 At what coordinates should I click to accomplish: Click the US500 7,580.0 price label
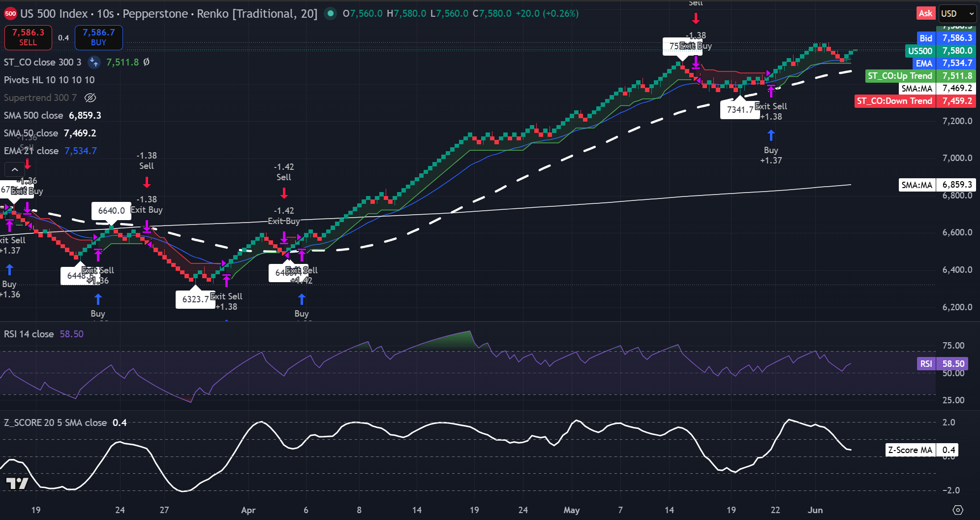[x=940, y=51]
